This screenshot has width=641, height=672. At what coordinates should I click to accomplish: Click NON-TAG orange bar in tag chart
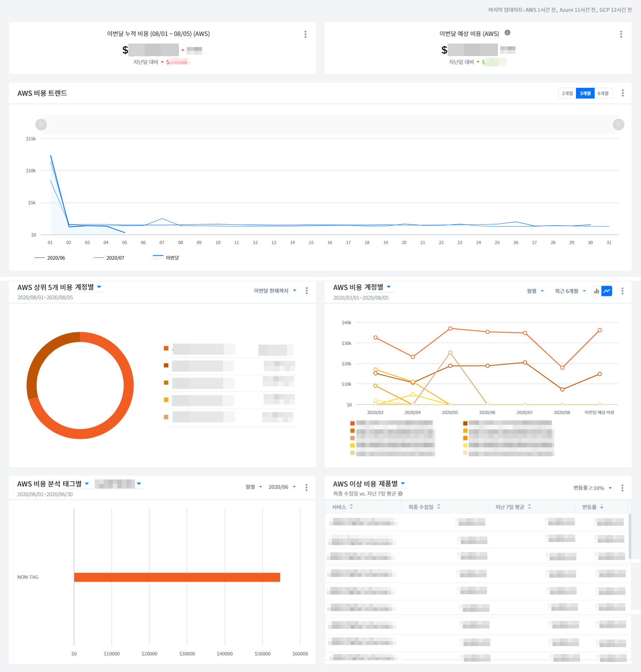[177, 577]
